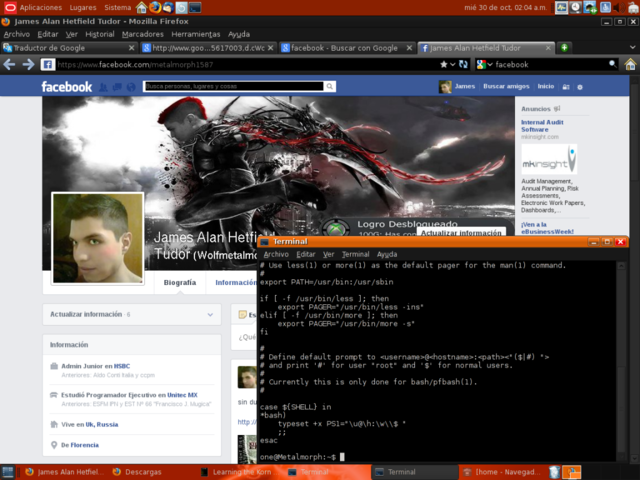640x480 pixels.
Task: Open the Marcadores menu in Firefox
Action: [142, 34]
